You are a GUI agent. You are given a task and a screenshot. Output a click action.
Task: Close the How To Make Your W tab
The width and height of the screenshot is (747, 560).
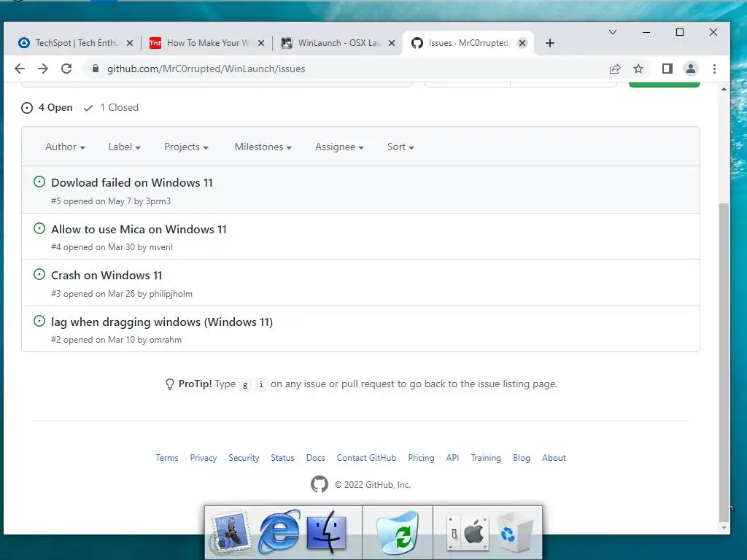coord(261,43)
